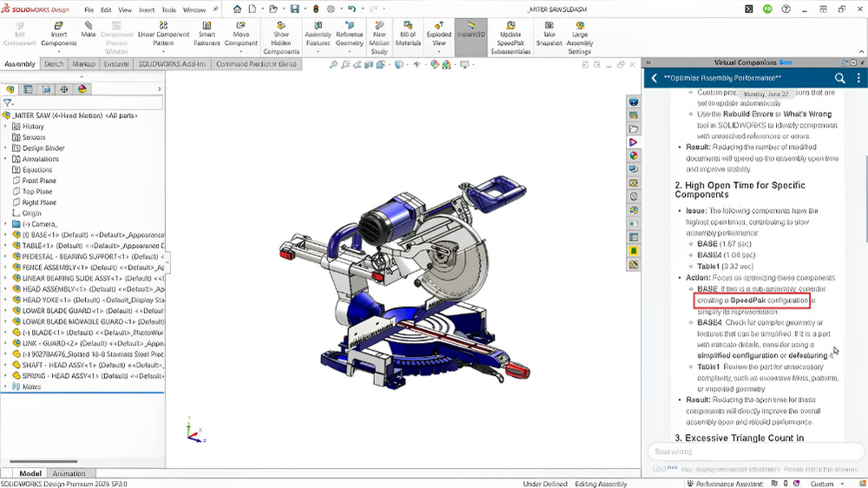Image resolution: width=868 pixels, height=488 pixels.
Task: Expand the Mates folder
Action: pyautogui.click(x=5, y=386)
